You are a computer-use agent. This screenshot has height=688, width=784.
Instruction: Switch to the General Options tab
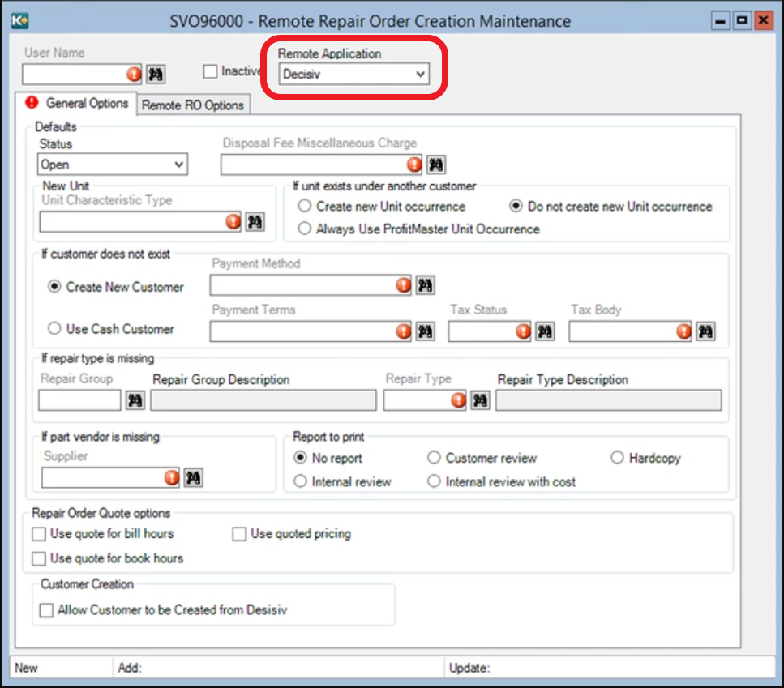(x=85, y=104)
